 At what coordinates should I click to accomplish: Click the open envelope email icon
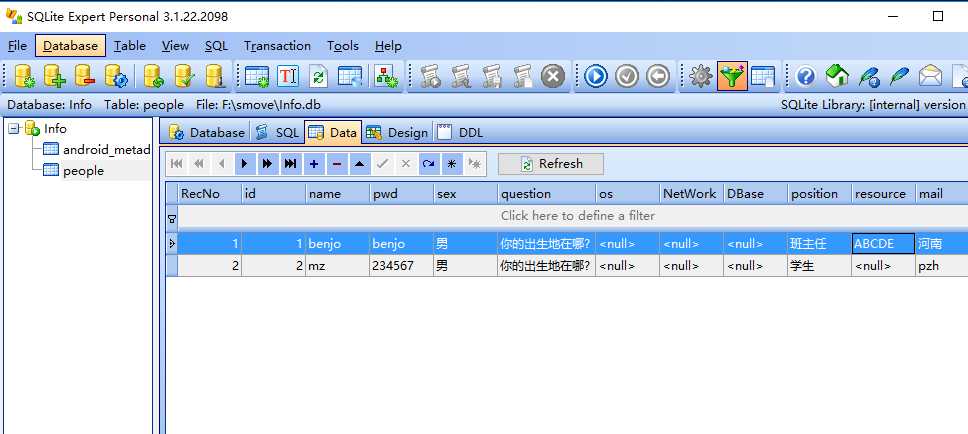pyautogui.click(x=930, y=77)
